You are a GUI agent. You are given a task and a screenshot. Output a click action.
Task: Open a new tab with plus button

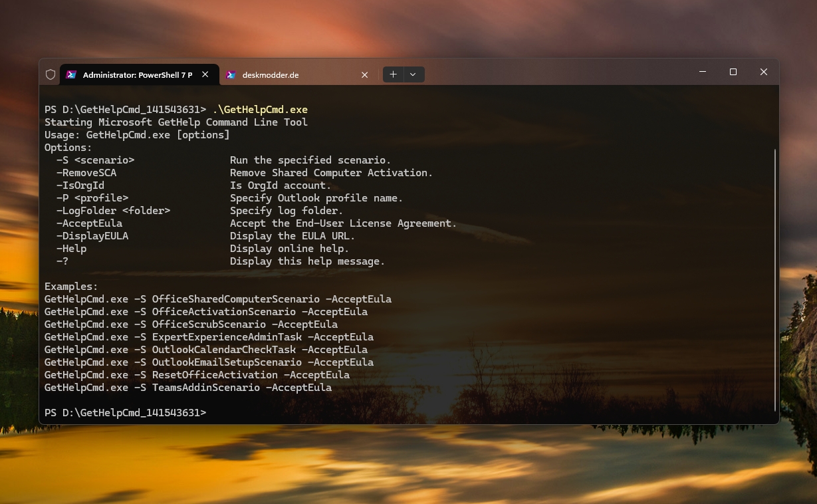point(394,74)
